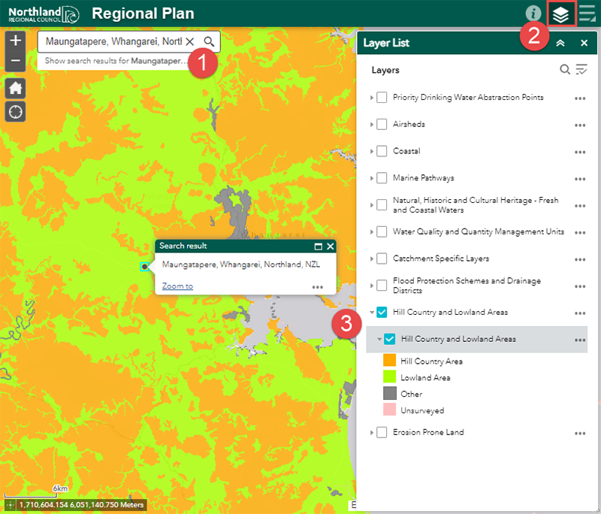601x514 pixels.
Task: Enable the Coastal layer checkbox
Action: [x=382, y=151]
